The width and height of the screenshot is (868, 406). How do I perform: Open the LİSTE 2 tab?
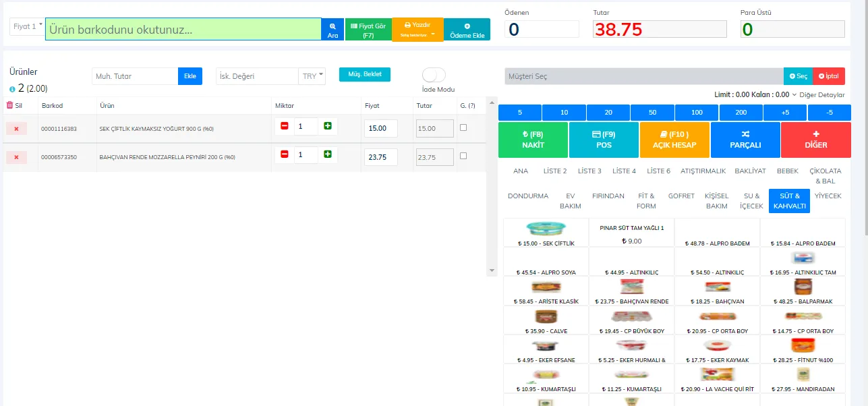click(555, 171)
